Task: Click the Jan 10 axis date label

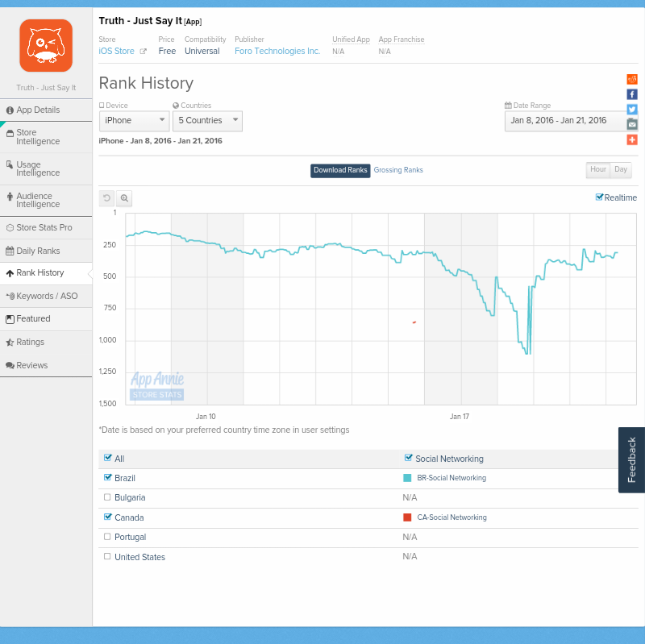Action: [x=206, y=417]
